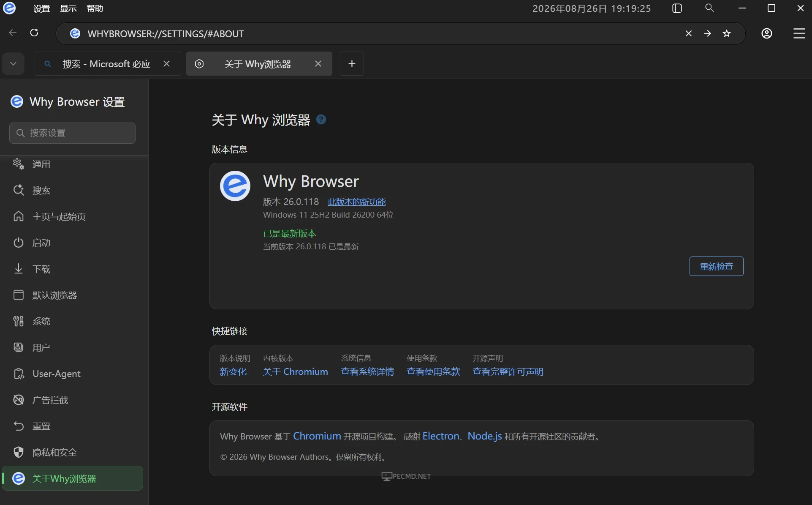The width and height of the screenshot is (812, 505).
Task: Toggle the sidebar panel icon in title bar
Action: pyautogui.click(x=677, y=8)
